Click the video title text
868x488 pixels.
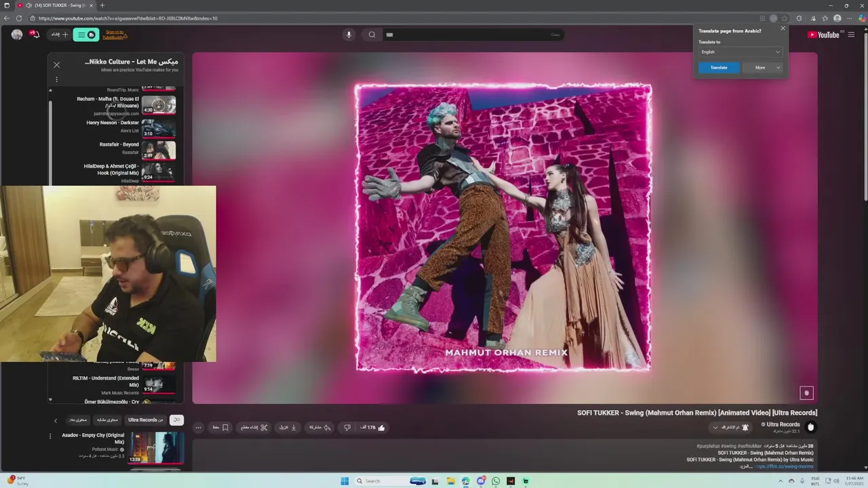(x=697, y=413)
